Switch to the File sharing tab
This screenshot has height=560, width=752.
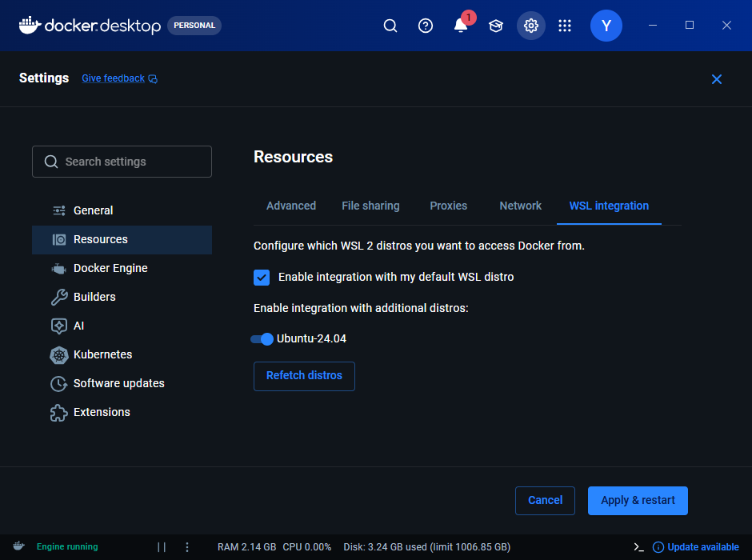tap(370, 206)
